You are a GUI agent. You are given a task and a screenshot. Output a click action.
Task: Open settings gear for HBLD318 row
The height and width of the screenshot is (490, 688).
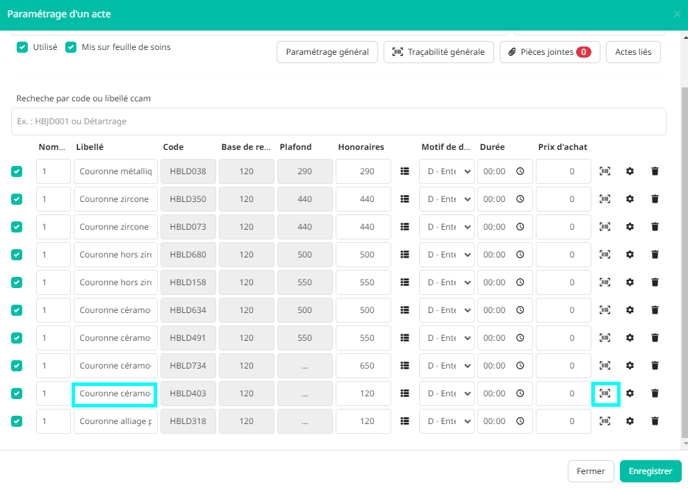pyautogui.click(x=630, y=421)
